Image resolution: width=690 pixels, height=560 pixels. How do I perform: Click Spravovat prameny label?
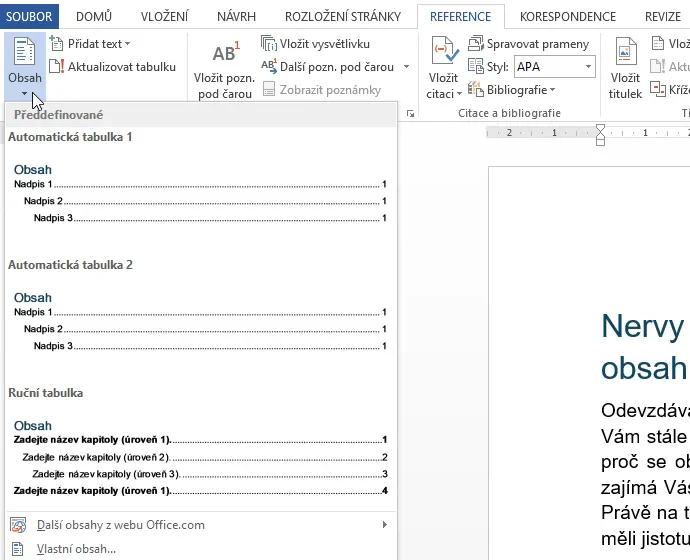(x=538, y=44)
